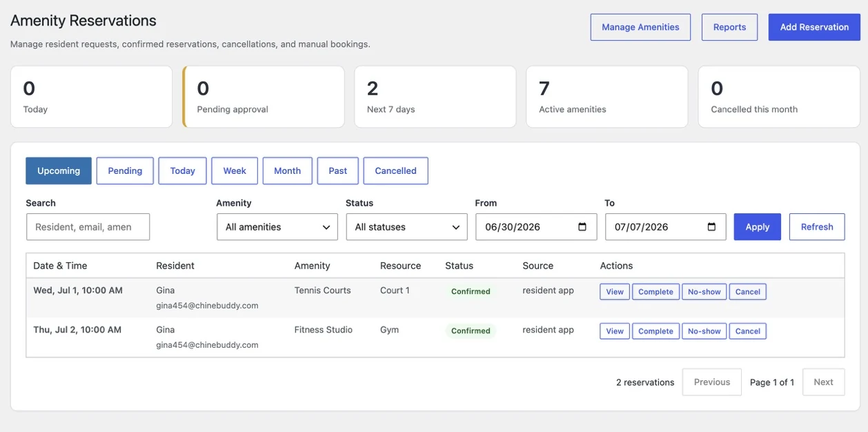The image size is (868, 432).
Task: Click the Resource column header
Action: (x=400, y=266)
